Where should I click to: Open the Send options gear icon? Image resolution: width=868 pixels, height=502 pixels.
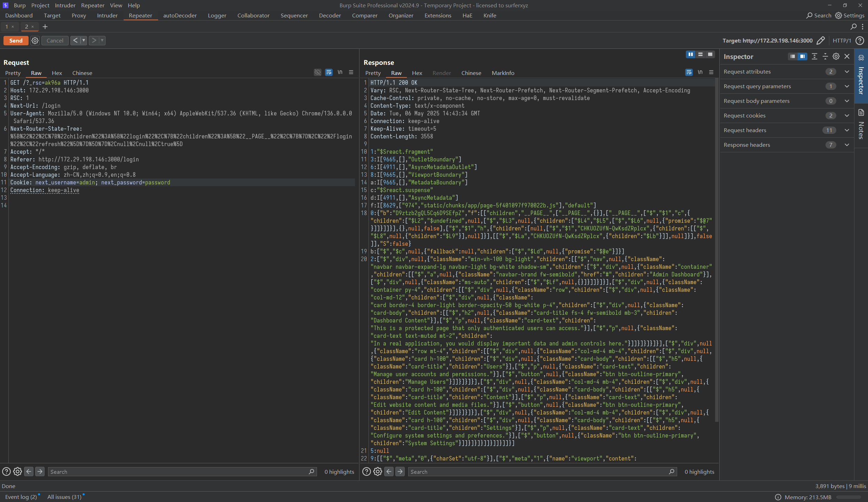coord(35,40)
